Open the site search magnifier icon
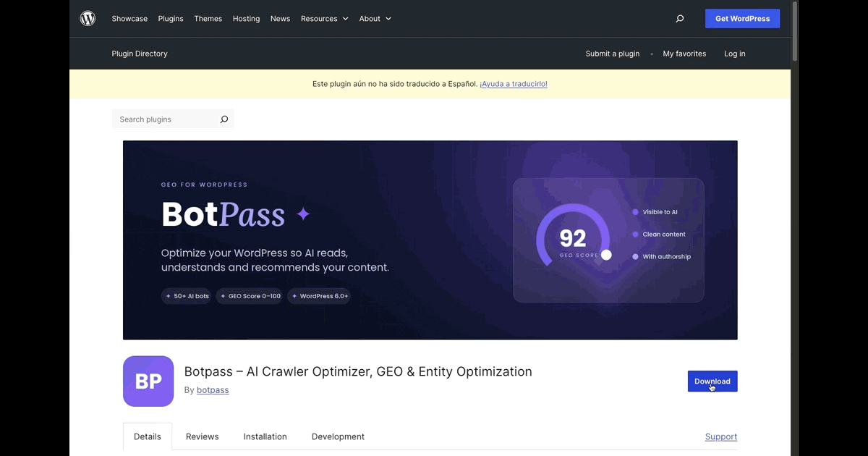The width and height of the screenshot is (868, 456). pyautogui.click(x=679, y=19)
